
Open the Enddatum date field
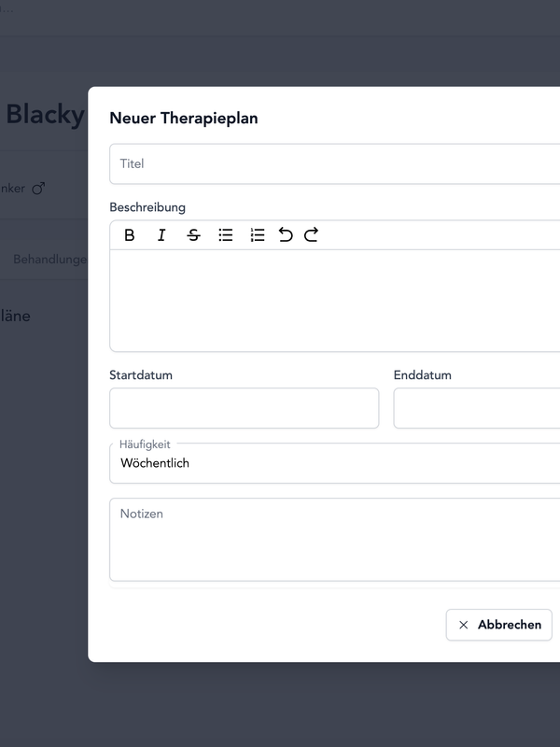pyautogui.click(x=477, y=408)
